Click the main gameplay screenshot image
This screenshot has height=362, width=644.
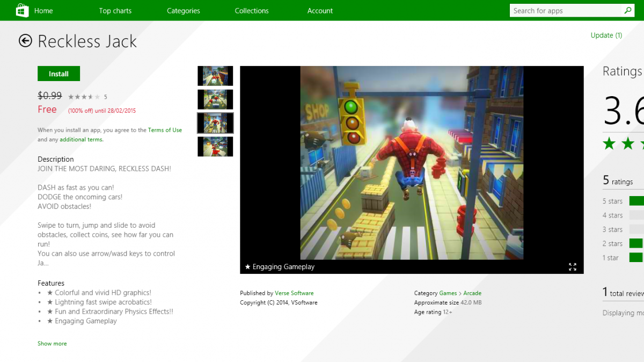tap(412, 163)
